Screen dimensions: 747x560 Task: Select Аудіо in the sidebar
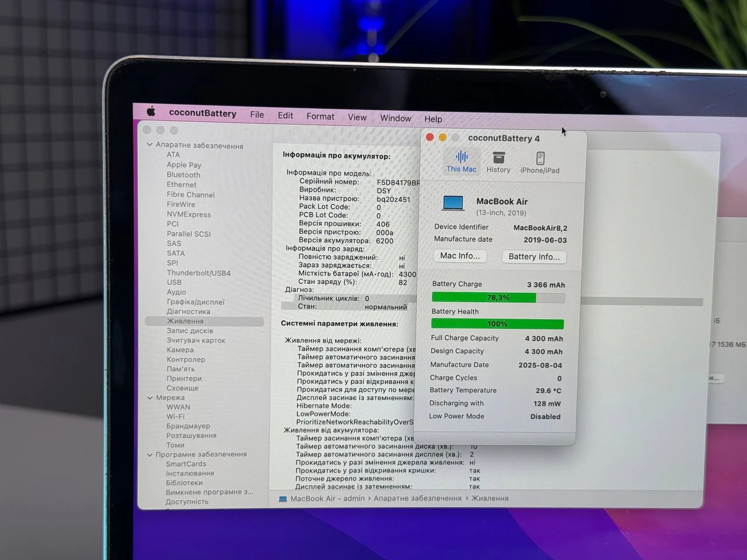coord(176,292)
